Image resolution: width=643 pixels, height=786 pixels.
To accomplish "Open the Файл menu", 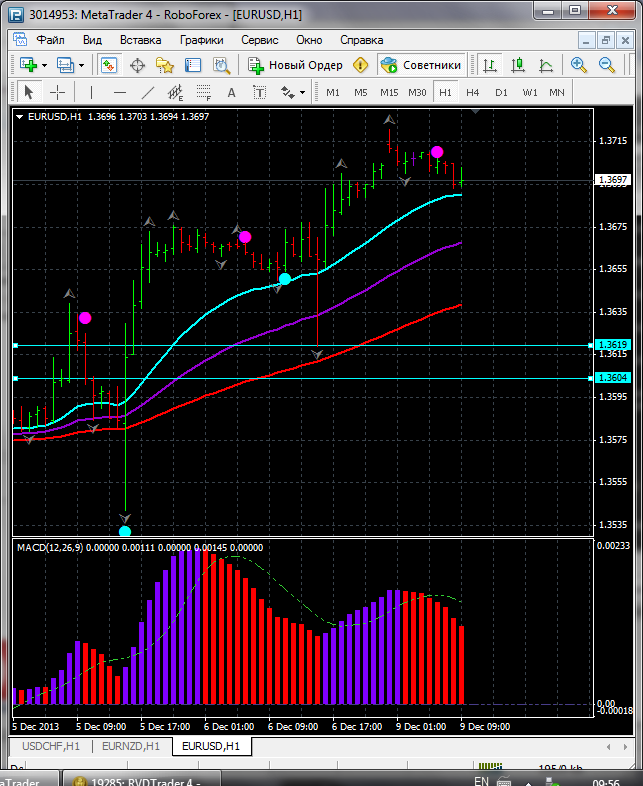I will pyautogui.click(x=50, y=40).
